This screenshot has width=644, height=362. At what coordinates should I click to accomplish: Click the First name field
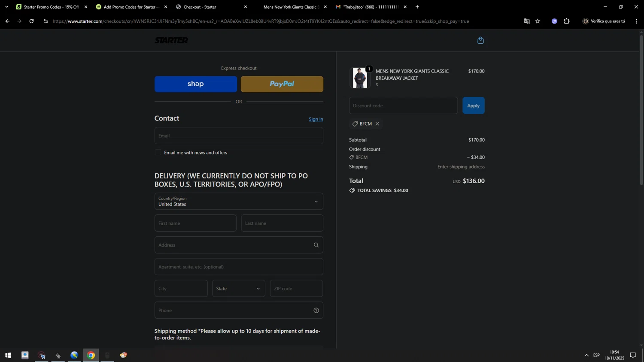[x=195, y=223]
